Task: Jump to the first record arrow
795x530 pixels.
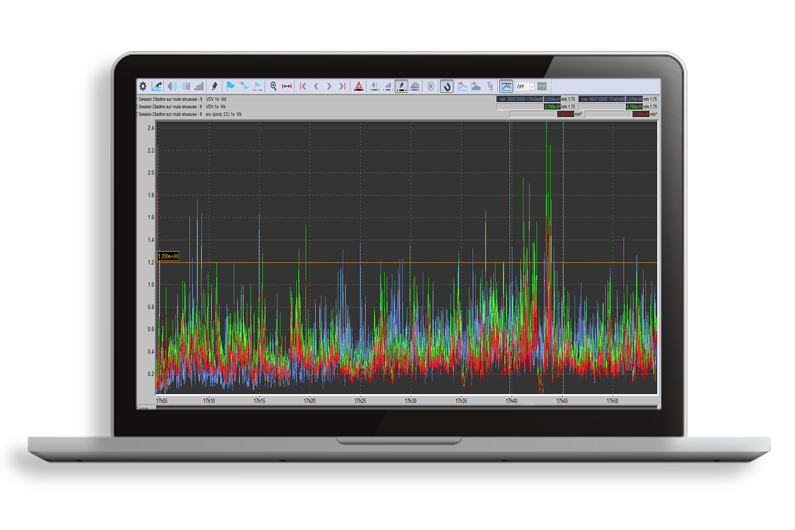Action: [304, 87]
